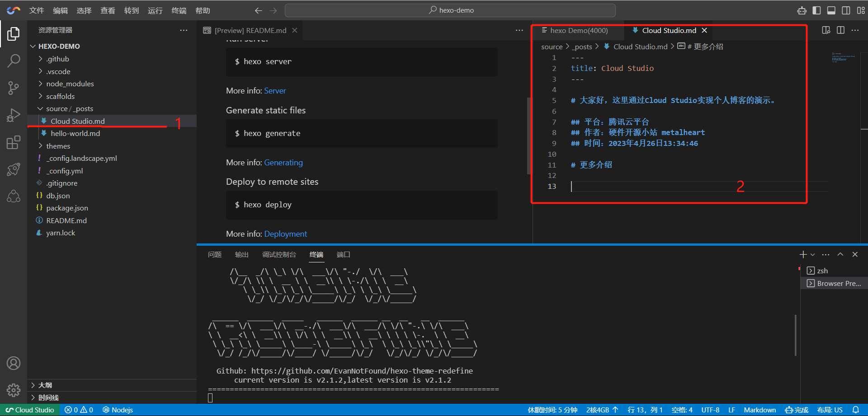
Task: Open the Run and Debug view
Action: coord(14,116)
